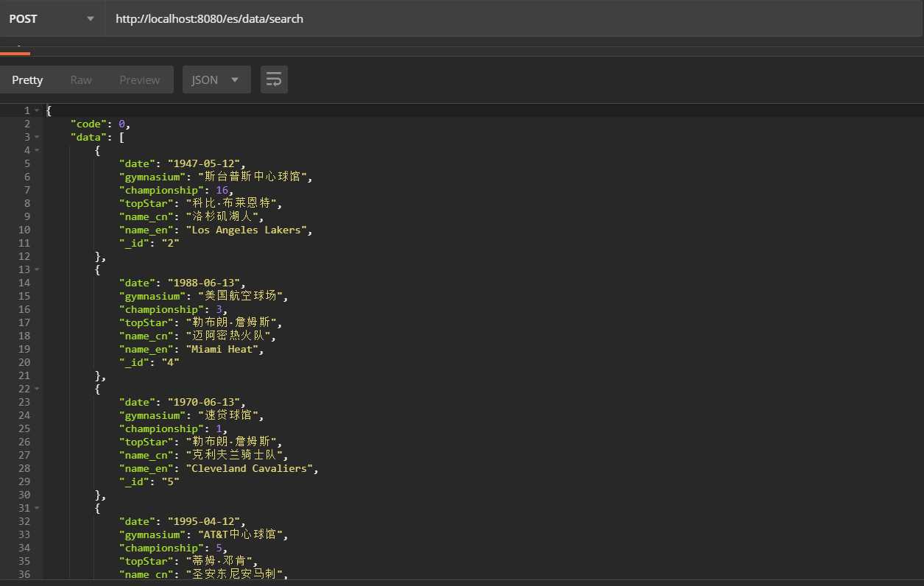
Task: Click the name_cn value "洛杉矶湖人"
Action: 224,216
